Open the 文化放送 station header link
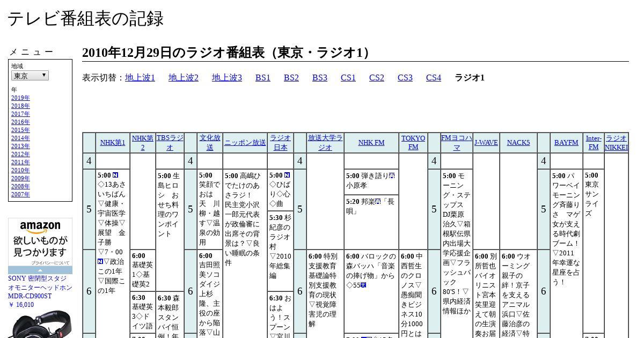Image resolution: width=644 pixels, height=338 pixels. (x=210, y=143)
